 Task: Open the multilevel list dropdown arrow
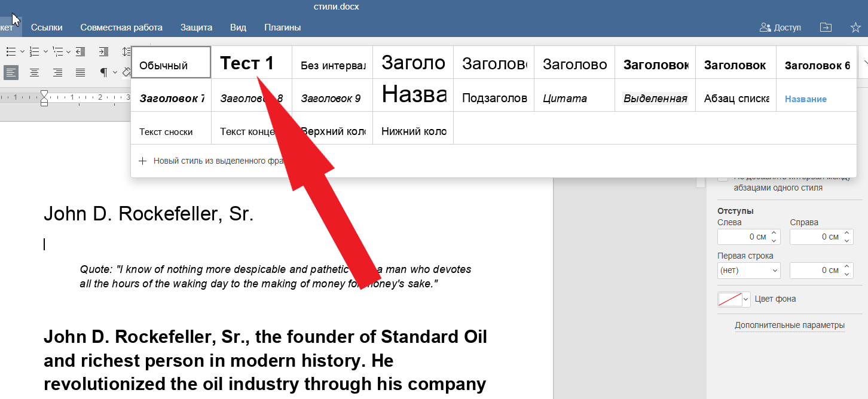[x=68, y=51]
